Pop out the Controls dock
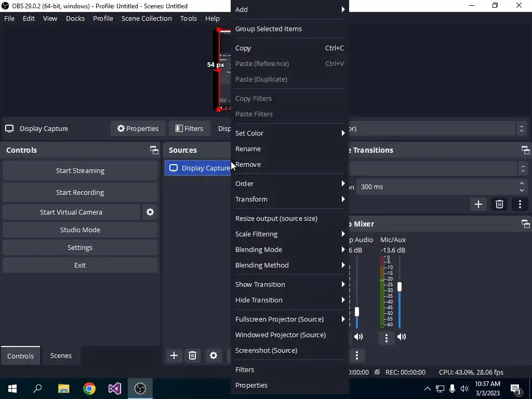The width and height of the screenshot is (532, 399). click(154, 150)
